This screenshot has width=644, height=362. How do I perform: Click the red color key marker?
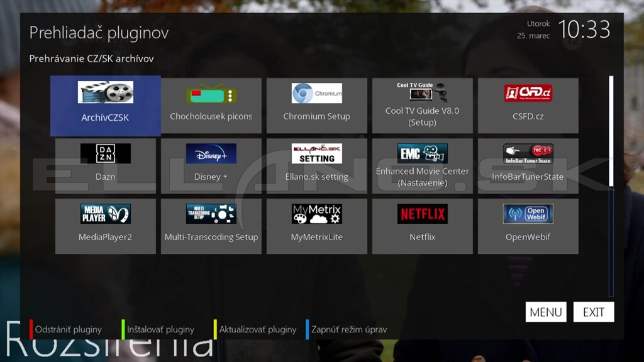click(31, 329)
